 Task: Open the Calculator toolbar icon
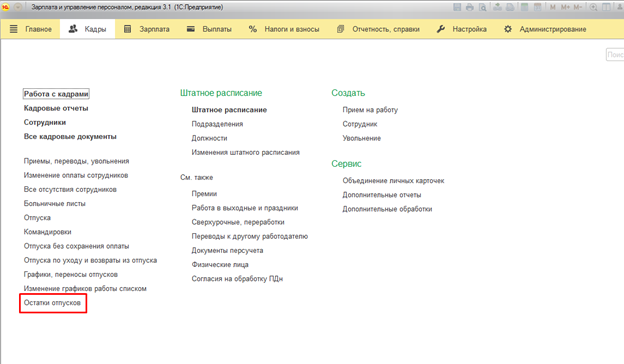[525, 7]
